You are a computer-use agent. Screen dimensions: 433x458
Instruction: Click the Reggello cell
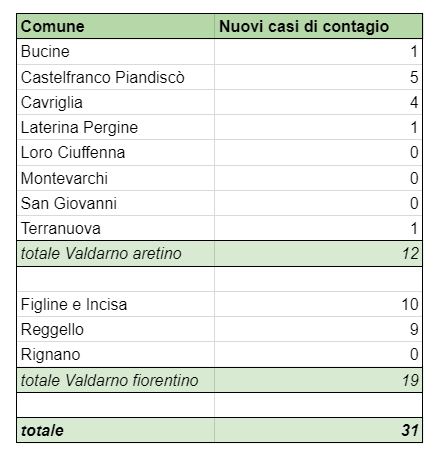pyautogui.click(x=115, y=329)
